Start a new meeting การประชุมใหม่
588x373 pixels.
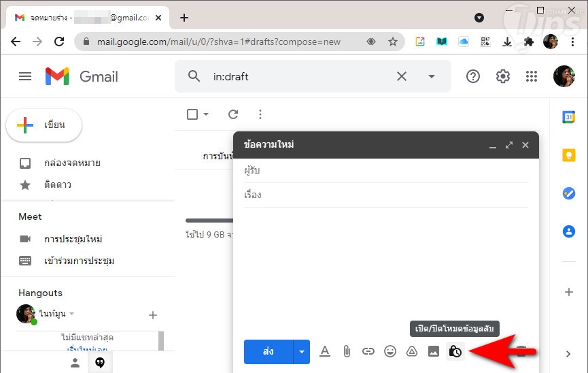pos(73,239)
